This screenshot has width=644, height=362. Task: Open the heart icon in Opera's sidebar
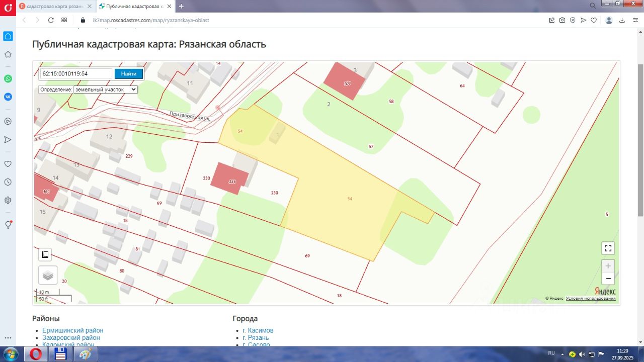[8, 164]
